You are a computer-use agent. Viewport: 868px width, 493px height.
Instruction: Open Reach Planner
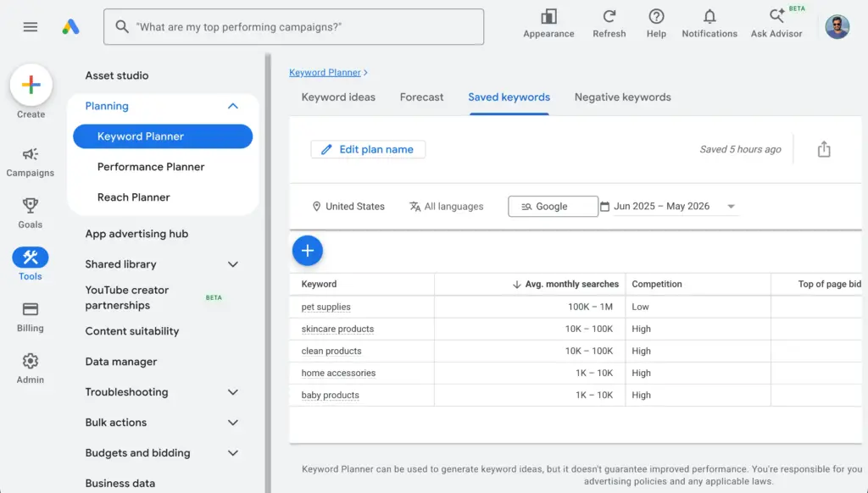pyautogui.click(x=133, y=197)
